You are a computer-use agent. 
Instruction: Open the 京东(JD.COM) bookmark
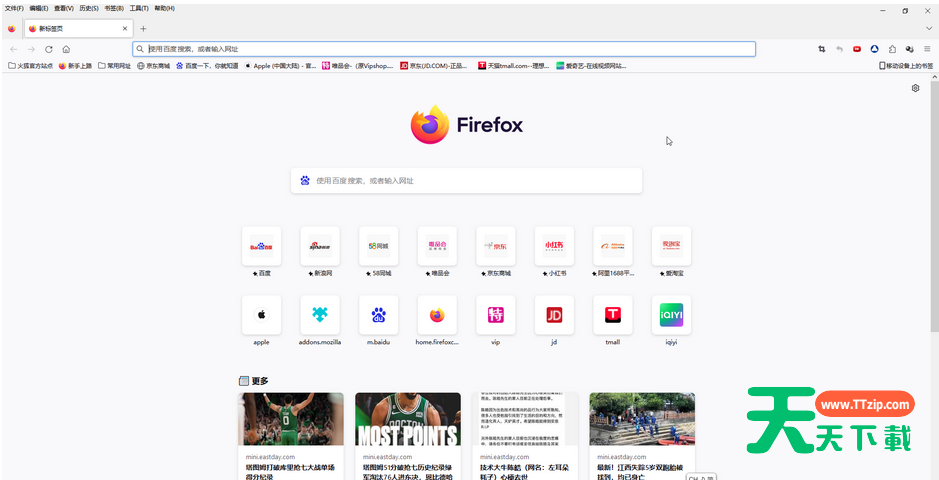[x=436, y=66]
